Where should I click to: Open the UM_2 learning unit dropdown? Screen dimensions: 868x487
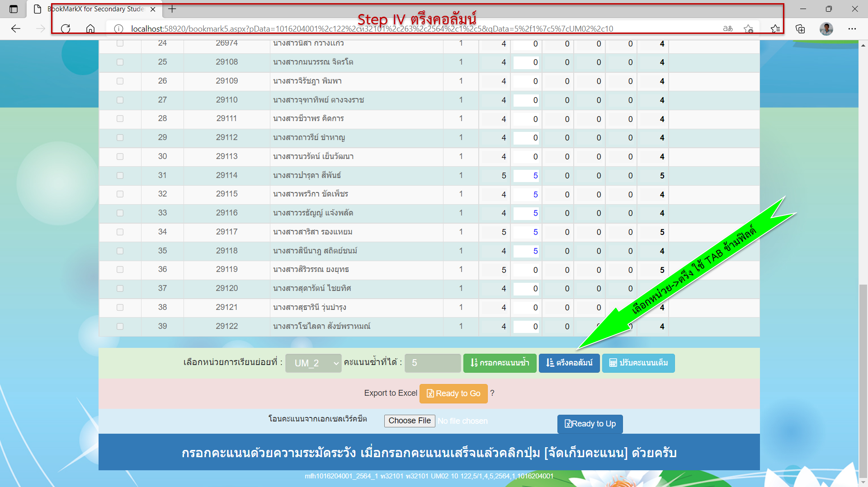pos(313,363)
